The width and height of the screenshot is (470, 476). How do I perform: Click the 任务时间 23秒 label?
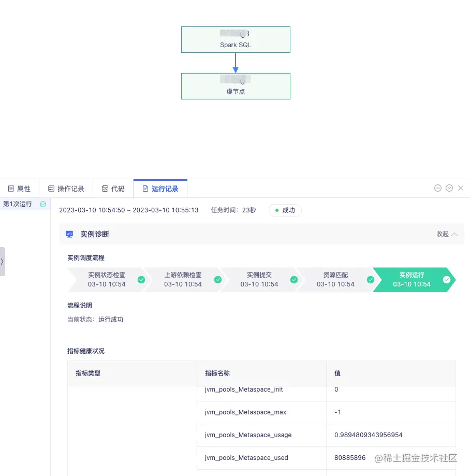click(x=233, y=210)
